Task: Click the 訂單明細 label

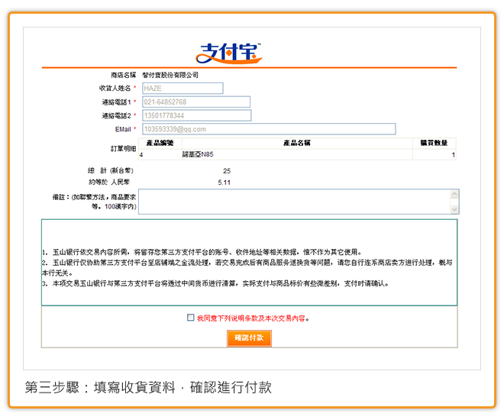Action: coord(124,148)
